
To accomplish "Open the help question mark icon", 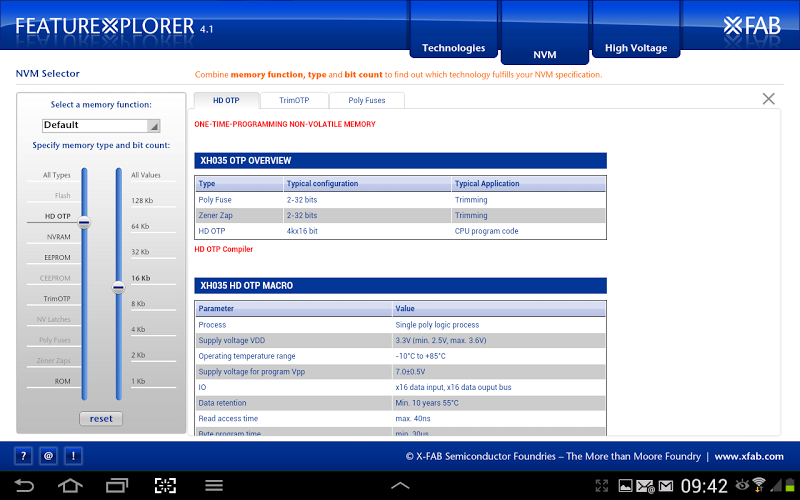I will click(23, 456).
